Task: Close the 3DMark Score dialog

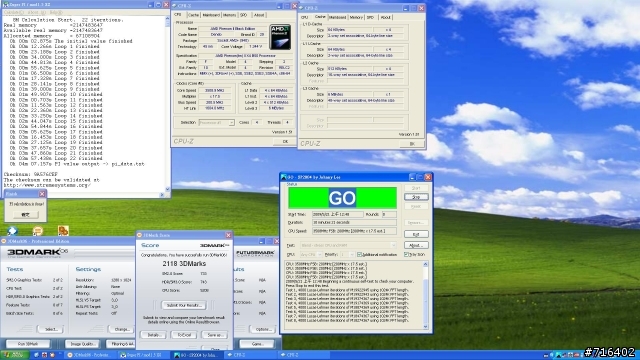Action: coord(229,235)
